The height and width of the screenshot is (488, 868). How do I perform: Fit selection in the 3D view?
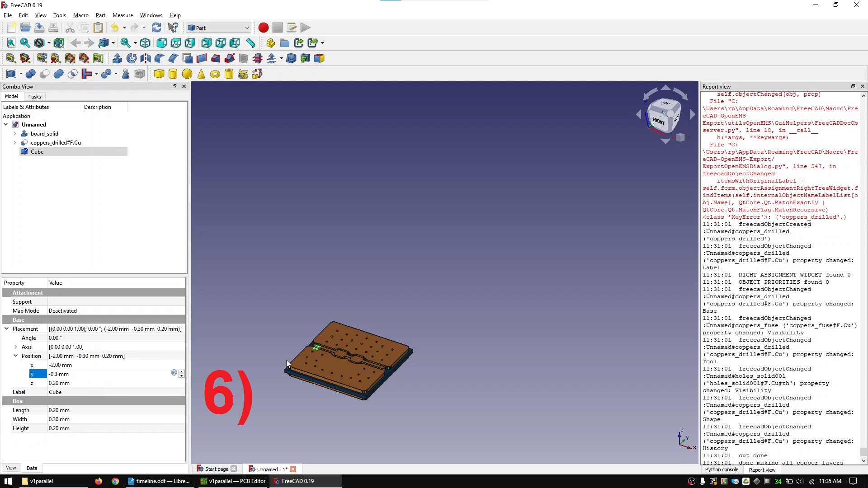[x=25, y=43]
